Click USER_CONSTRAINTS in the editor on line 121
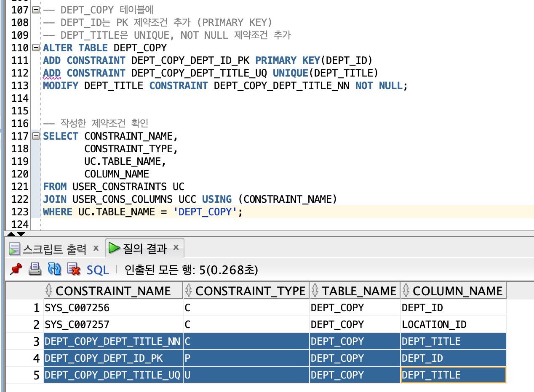 [120, 186]
